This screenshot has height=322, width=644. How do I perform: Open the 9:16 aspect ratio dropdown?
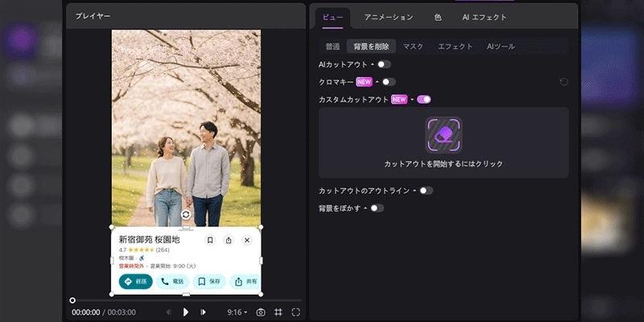pyautogui.click(x=237, y=312)
